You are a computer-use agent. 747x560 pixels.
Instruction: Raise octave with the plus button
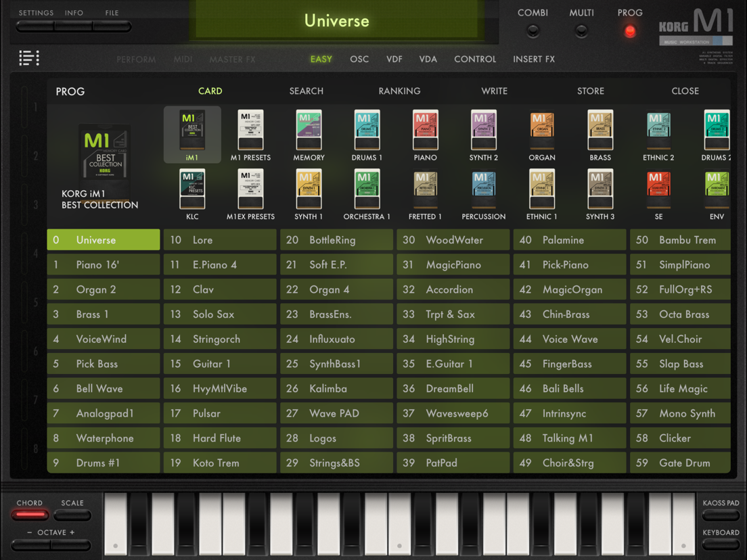coord(73,544)
